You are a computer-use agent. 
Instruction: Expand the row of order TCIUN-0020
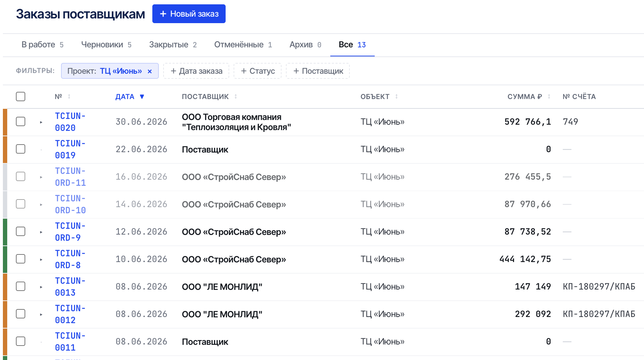[x=41, y=122]
